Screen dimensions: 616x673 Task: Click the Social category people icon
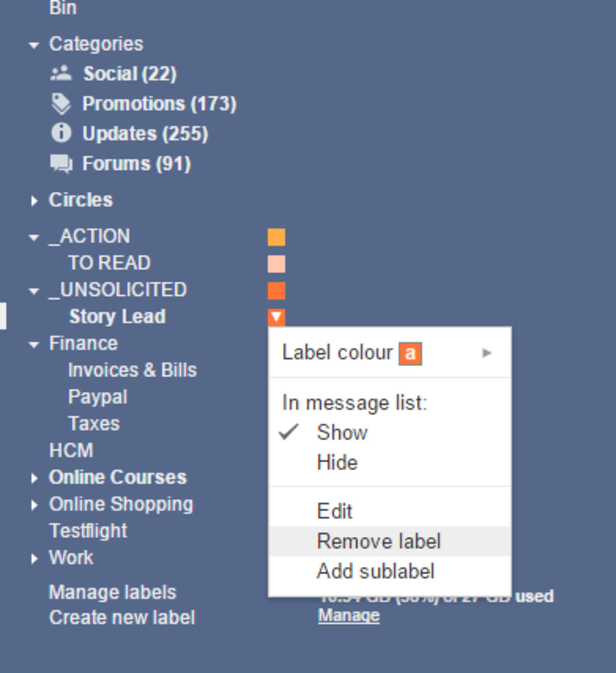coord(61,73)
